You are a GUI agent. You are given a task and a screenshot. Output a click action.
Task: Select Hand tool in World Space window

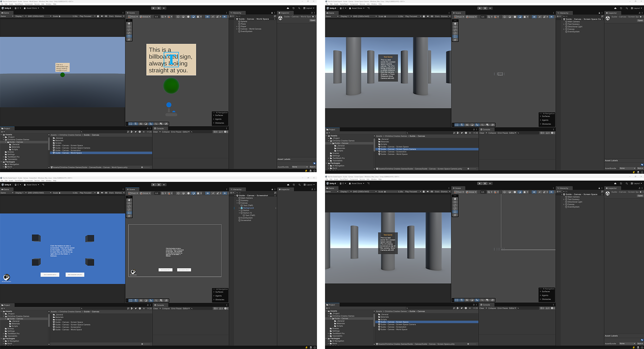(129, 23)
